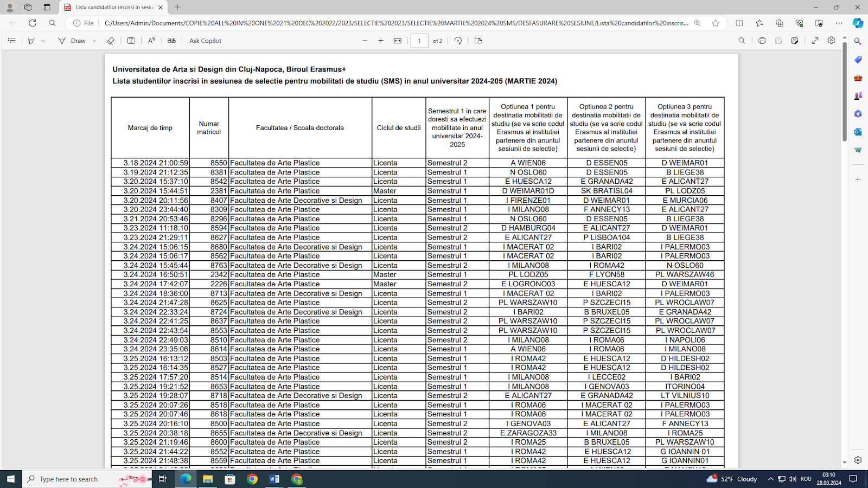Click the Marcaj de timp column header
Image resolution: width=868 pixels, height=488 pixels.
150,128
